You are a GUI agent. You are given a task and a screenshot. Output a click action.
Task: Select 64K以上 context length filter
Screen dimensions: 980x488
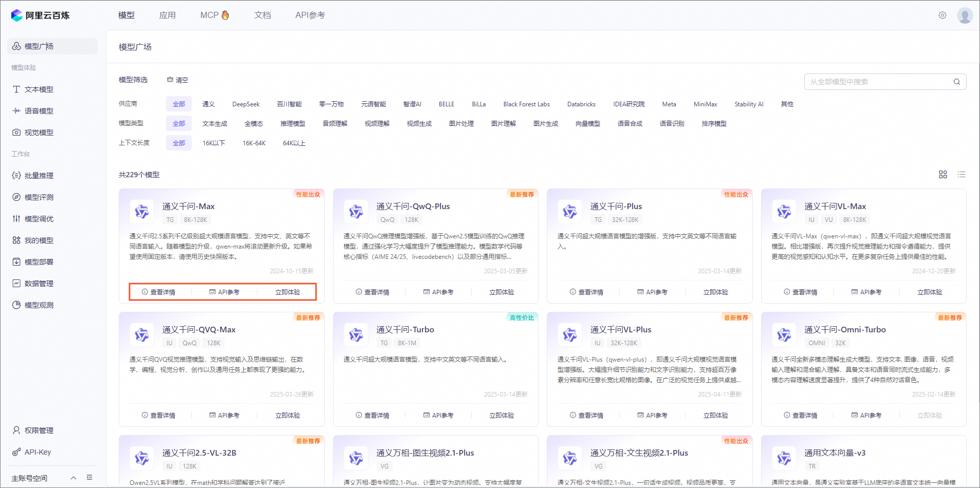[x=294, y=143]
